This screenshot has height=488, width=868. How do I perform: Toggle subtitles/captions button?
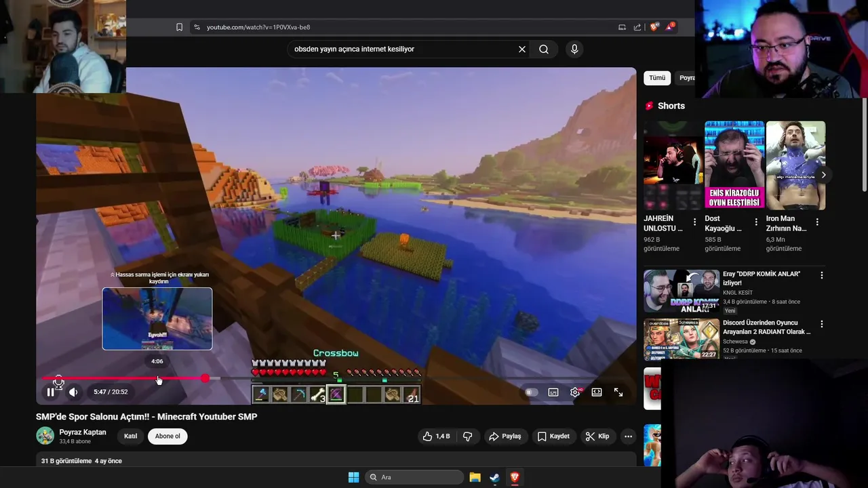(x=553, y=392)
